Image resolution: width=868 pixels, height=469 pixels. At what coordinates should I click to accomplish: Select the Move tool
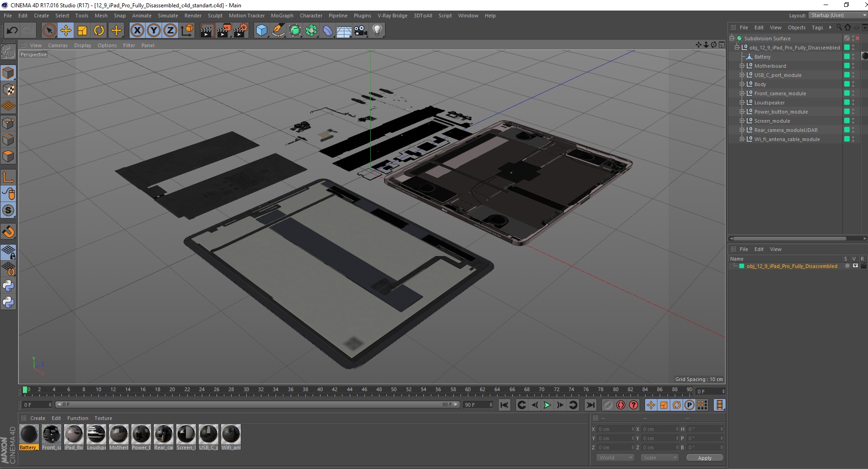tap(66, 31)
